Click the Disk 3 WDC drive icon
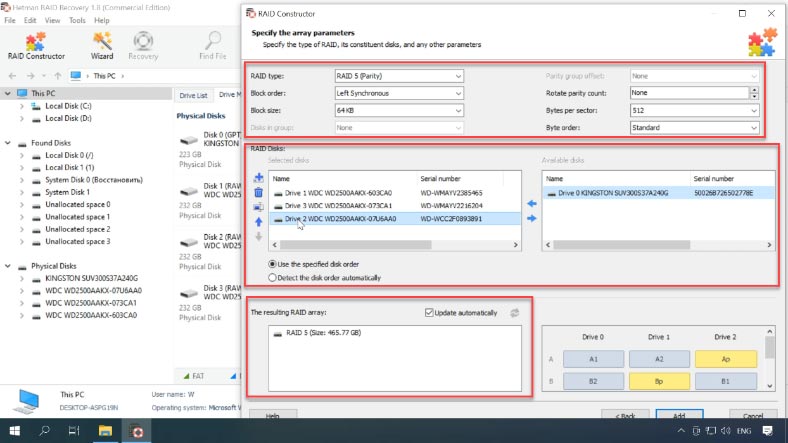 (x=189, y=293)
